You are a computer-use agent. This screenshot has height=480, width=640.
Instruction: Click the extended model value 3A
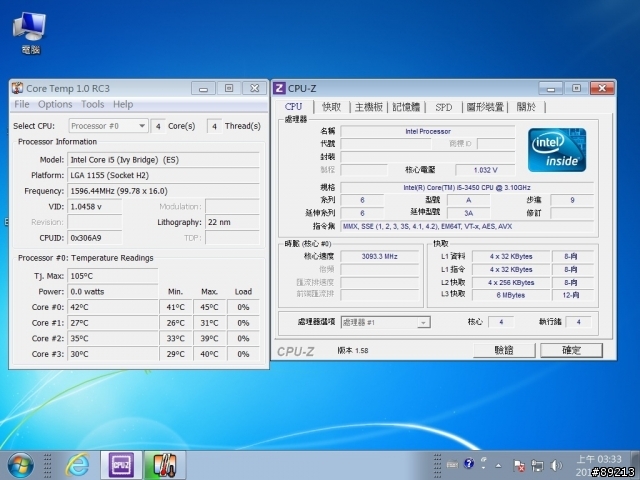(469, 213)
